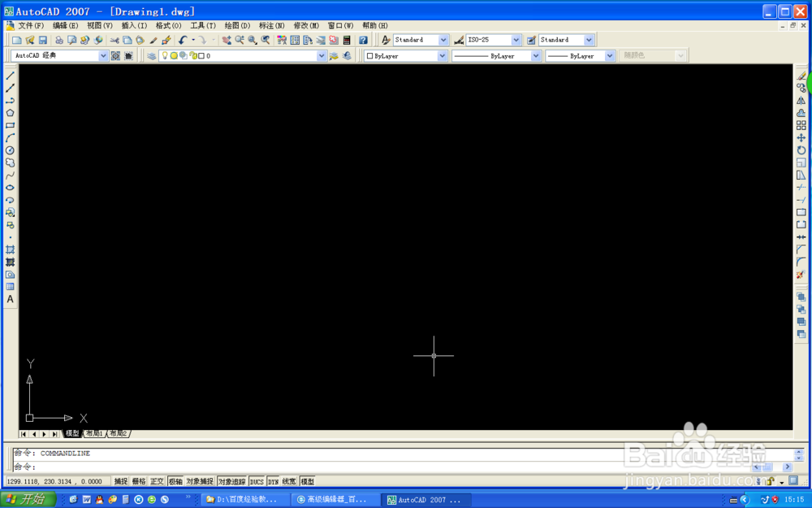
Task: Select the Revision Cloud tool
Action: (x=10, y=163)
